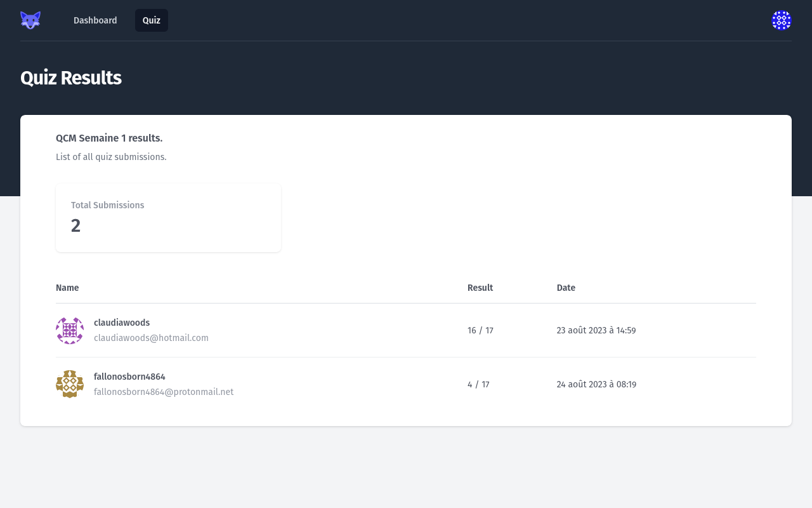Click the Date column header
812x508 pixels.
tap(566, 288)
